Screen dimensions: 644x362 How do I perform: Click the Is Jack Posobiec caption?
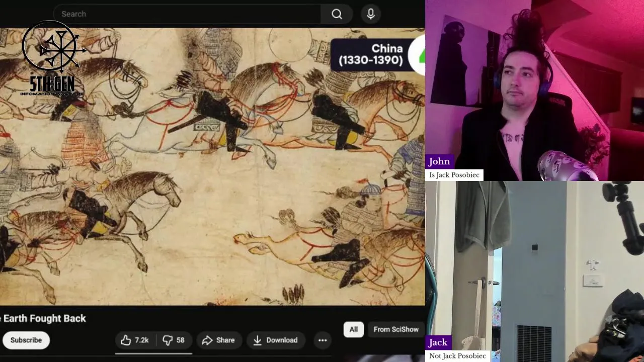point(454,175)
